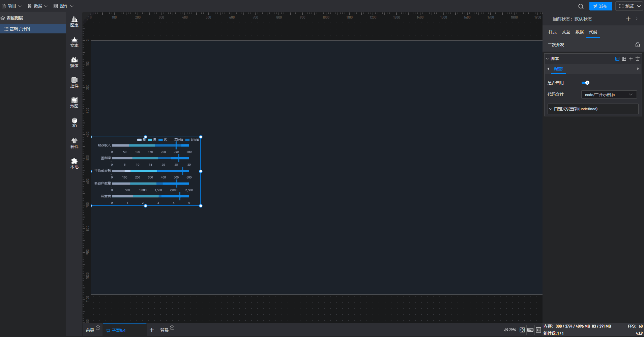
Task: Open the 媒体 media components panel
Action: pyautogui.click(x=74, y=62)
